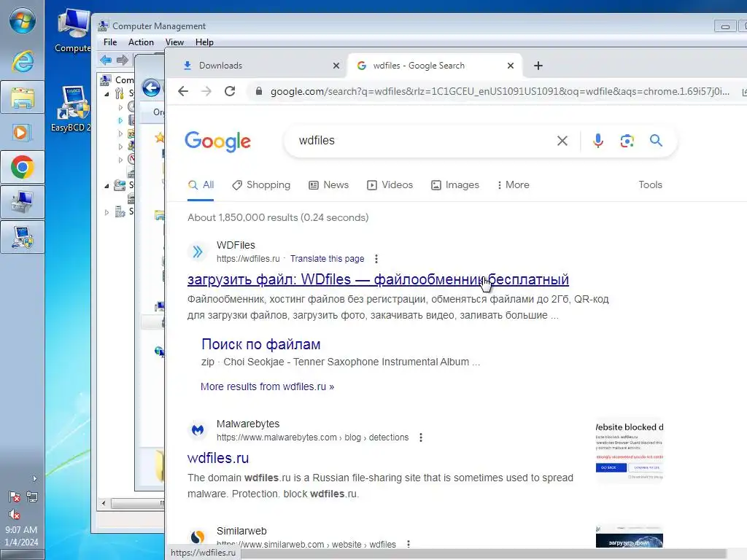Expand Services and Applications tree node
The image size is (747, 560).
point(107,212)
